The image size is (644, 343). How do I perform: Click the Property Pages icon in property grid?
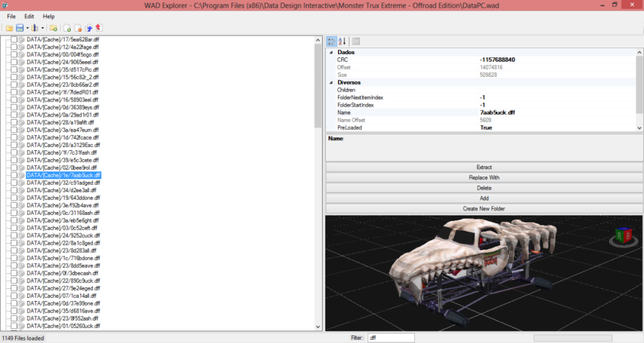(x=355, y=41)
